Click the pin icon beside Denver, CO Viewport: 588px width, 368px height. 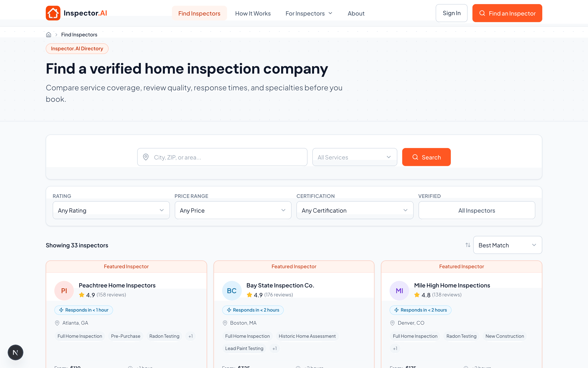coord(392,323)
